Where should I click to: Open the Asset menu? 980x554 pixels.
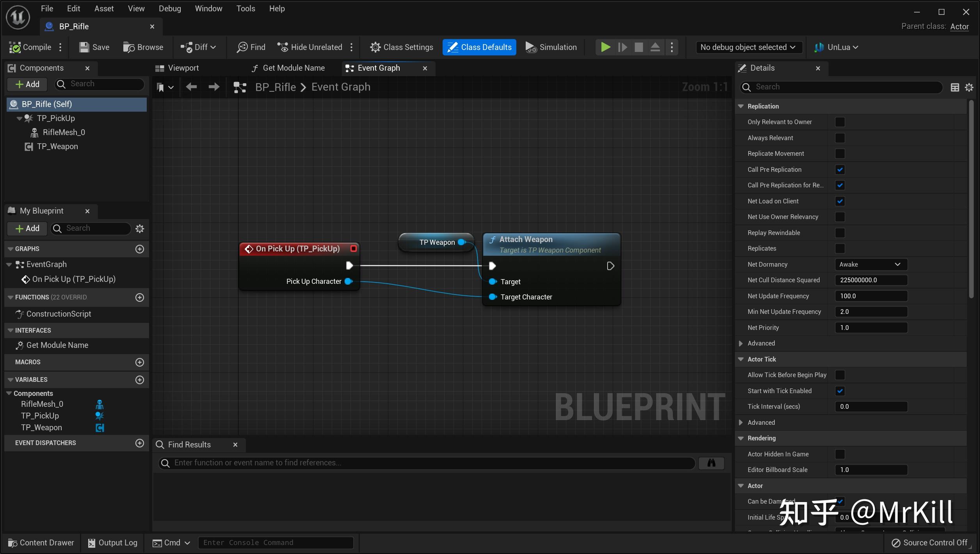pos(104,9)
